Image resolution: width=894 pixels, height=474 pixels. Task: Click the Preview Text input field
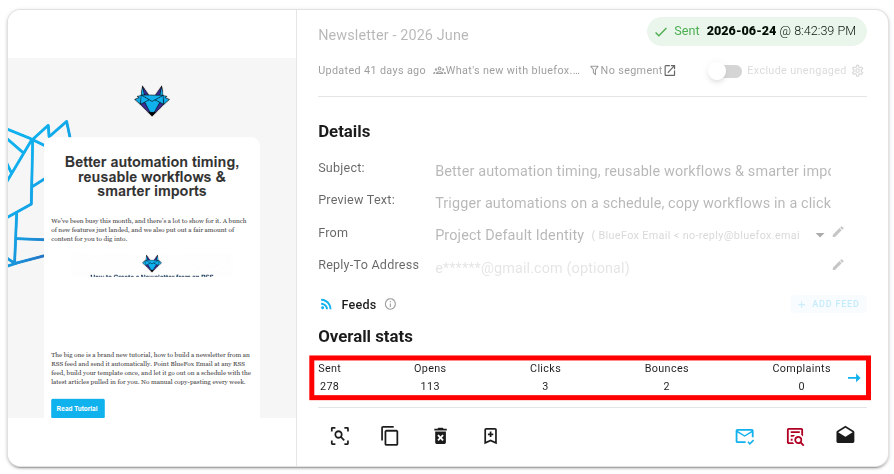pos(633,203)
